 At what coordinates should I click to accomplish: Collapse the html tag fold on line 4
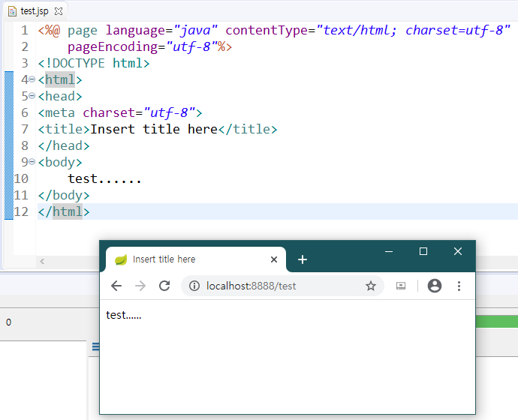(32, 79)
